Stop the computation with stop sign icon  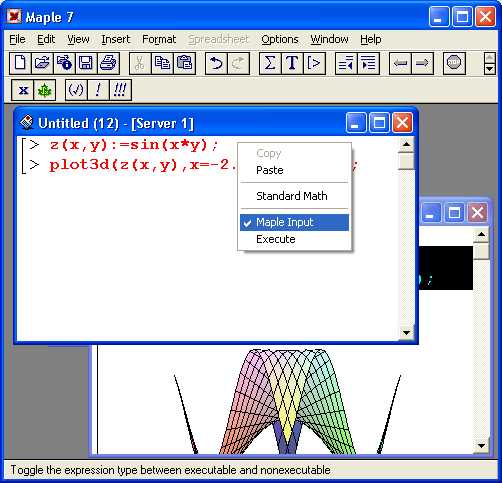(454, 63)
